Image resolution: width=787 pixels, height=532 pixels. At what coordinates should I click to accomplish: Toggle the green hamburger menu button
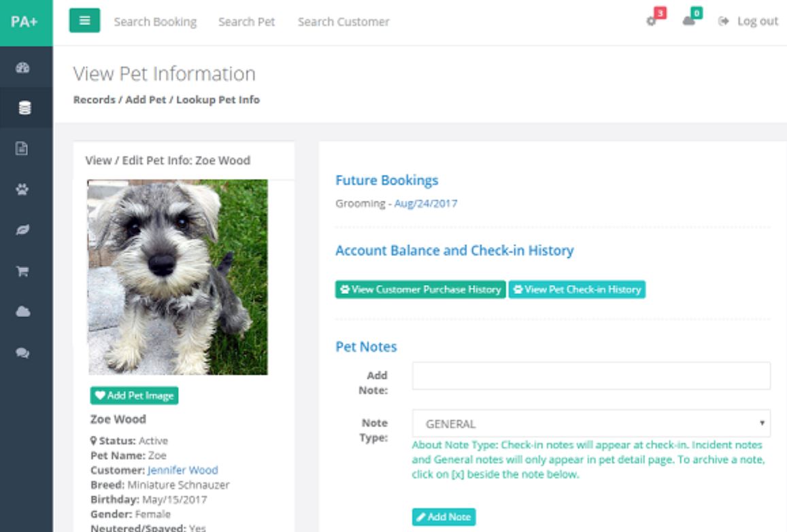(x=84, y=20)
